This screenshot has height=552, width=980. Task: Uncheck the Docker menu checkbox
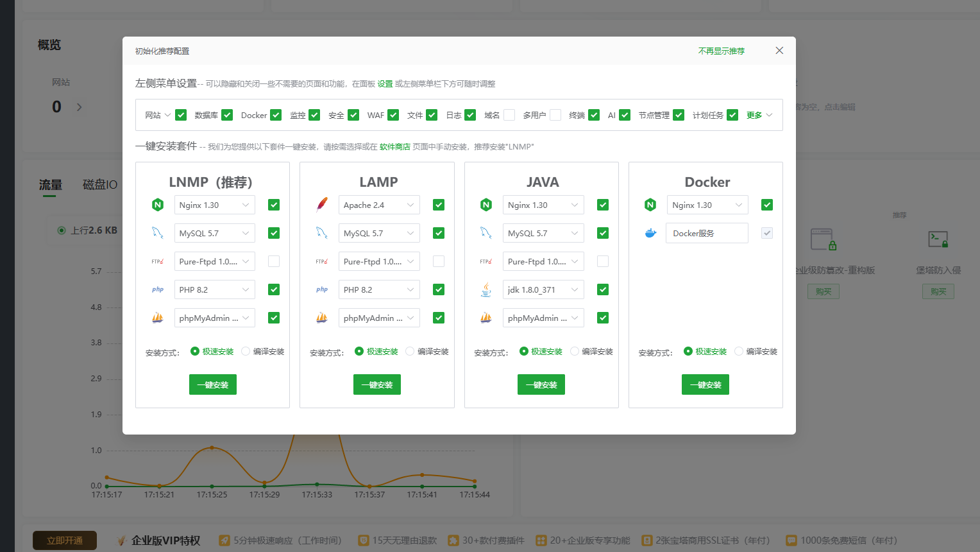tap(276, 115)
